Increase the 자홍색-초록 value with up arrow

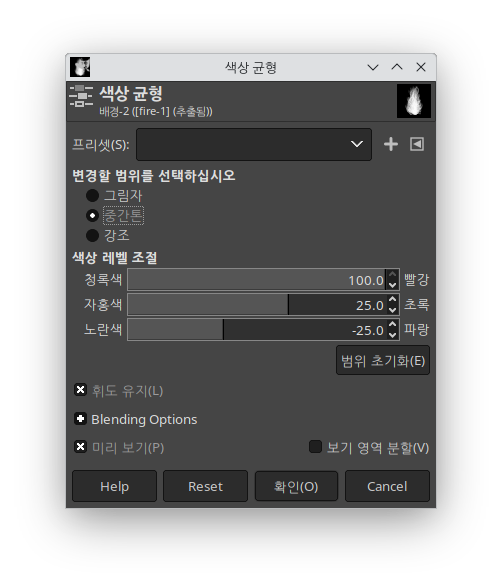(x=392, y=299)
